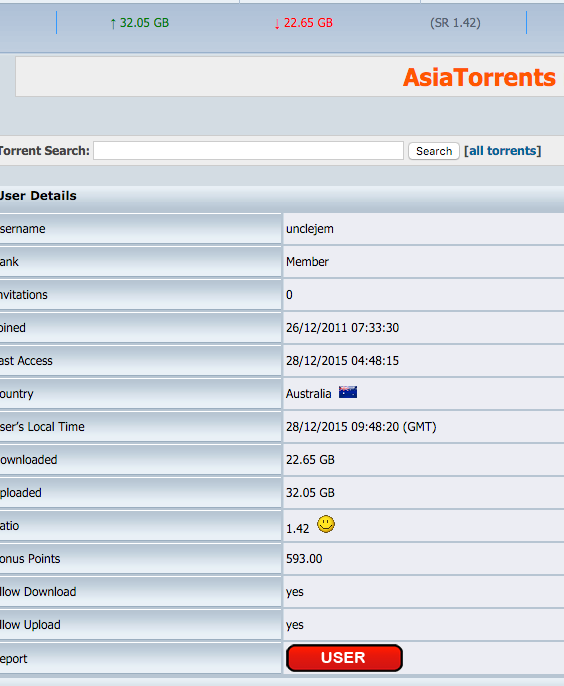This screenshot has width=564, height=686.
Task: Click the Last Access row label
Action: click(26, 360)
